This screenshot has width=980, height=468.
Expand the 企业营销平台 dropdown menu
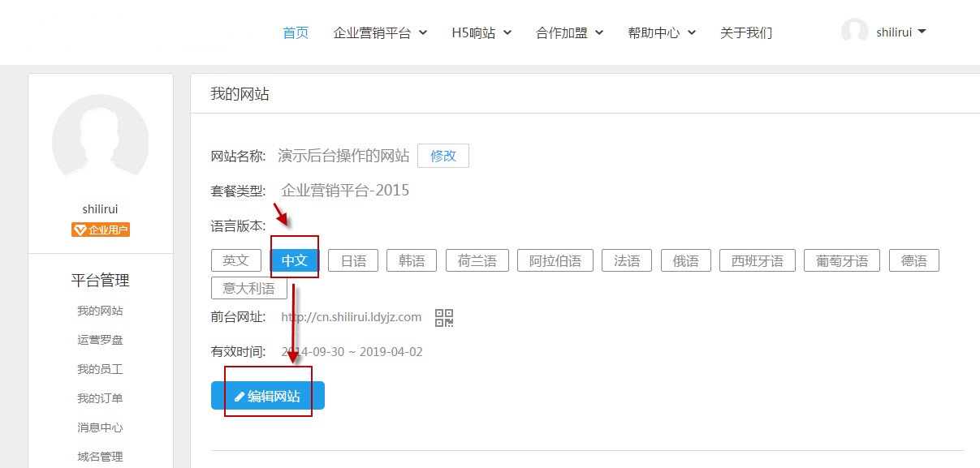[x=379, y=33]
